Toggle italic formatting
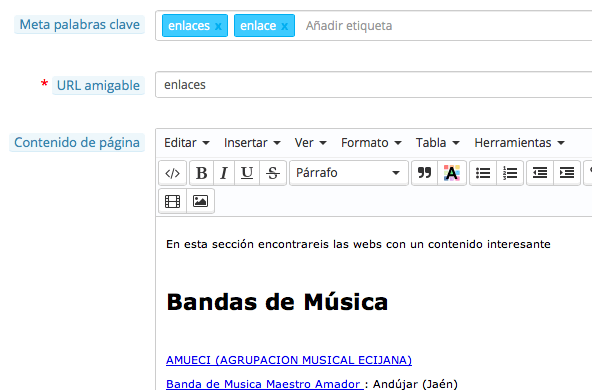 click(x=224, y=173)
